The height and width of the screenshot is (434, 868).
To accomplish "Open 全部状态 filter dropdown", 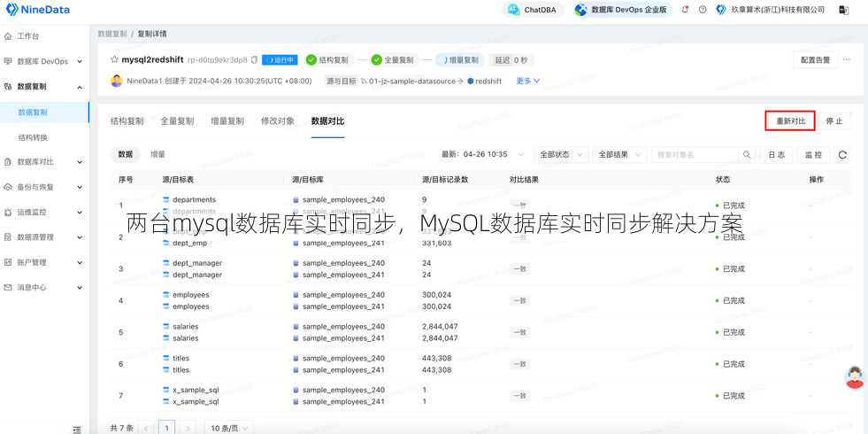I will pos(561,155).
